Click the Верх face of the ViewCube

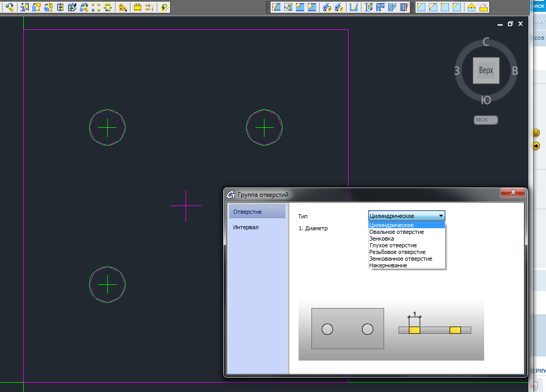tap(486, 70)
